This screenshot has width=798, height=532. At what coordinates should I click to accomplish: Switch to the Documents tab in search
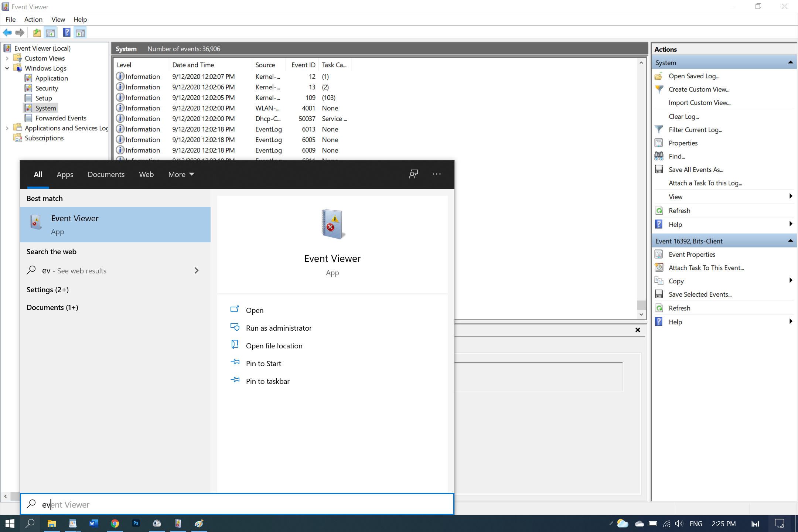[106, 174]
